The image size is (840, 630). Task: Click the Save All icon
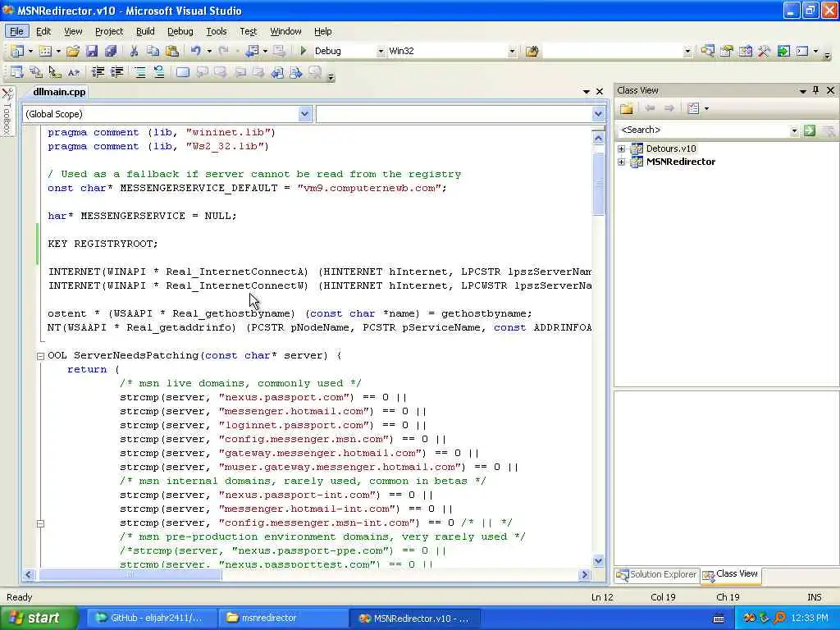coord(111,51)
